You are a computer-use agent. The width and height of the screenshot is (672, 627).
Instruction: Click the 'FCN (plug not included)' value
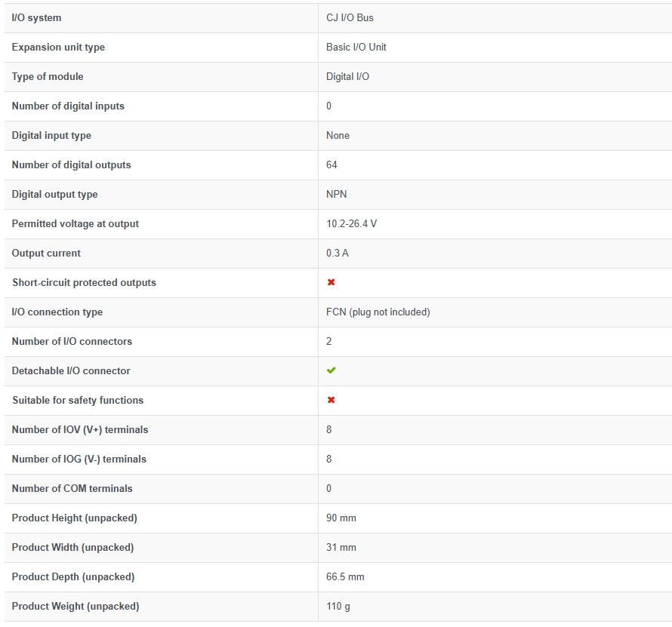click(378, 312)
